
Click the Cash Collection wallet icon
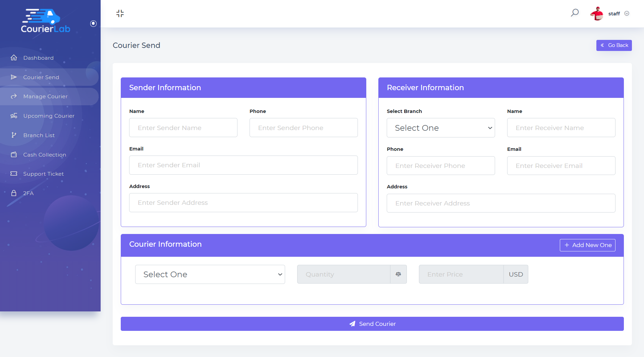14,155
